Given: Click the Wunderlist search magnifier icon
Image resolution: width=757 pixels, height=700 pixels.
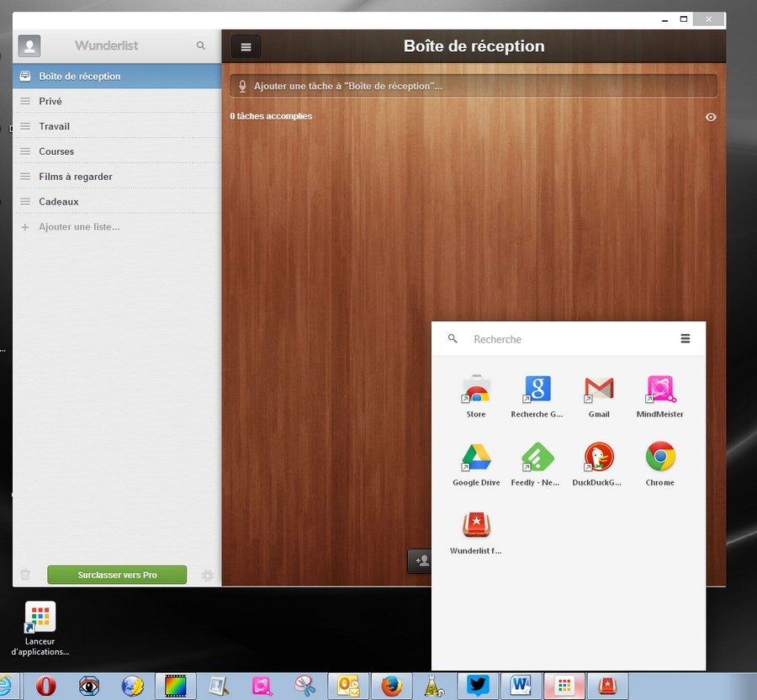Looking at the screenshot, I should coord(200,45).
